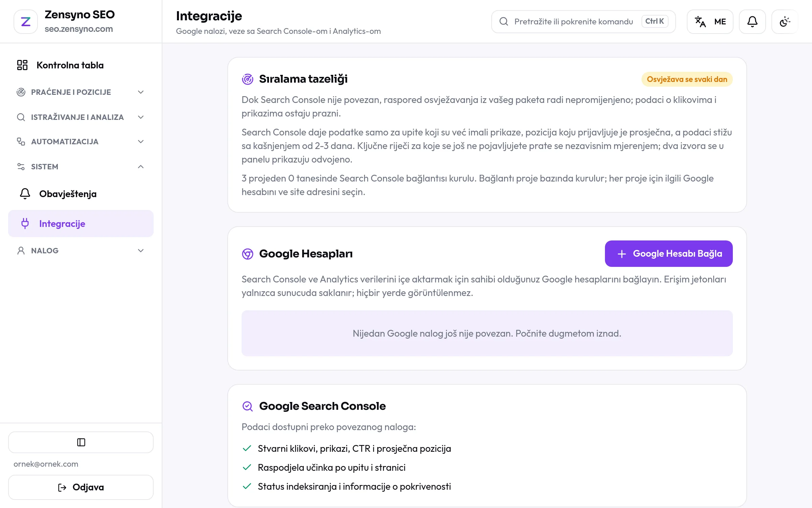Collapse sidebar with the panel icon

(x=81, y=442)
